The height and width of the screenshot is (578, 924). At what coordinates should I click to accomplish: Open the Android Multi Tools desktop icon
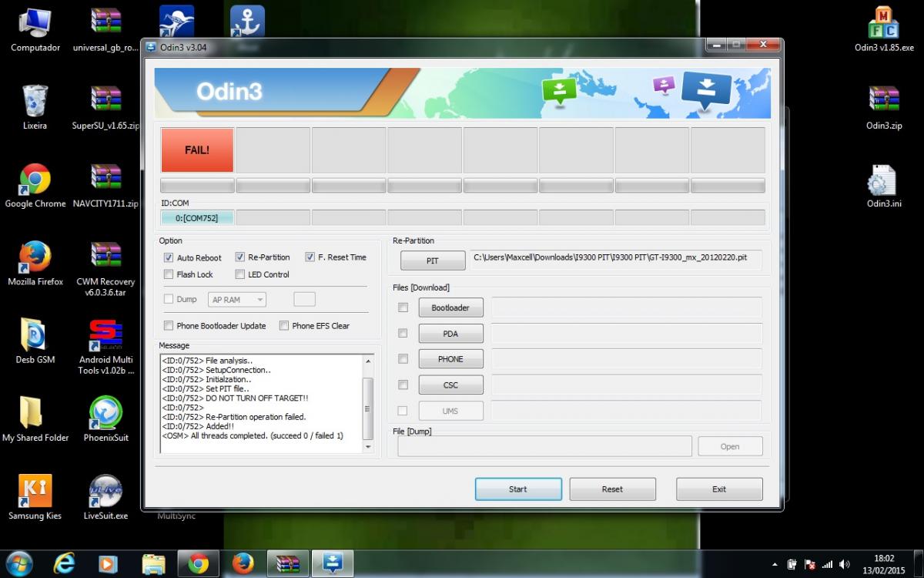tap(105, 346)
